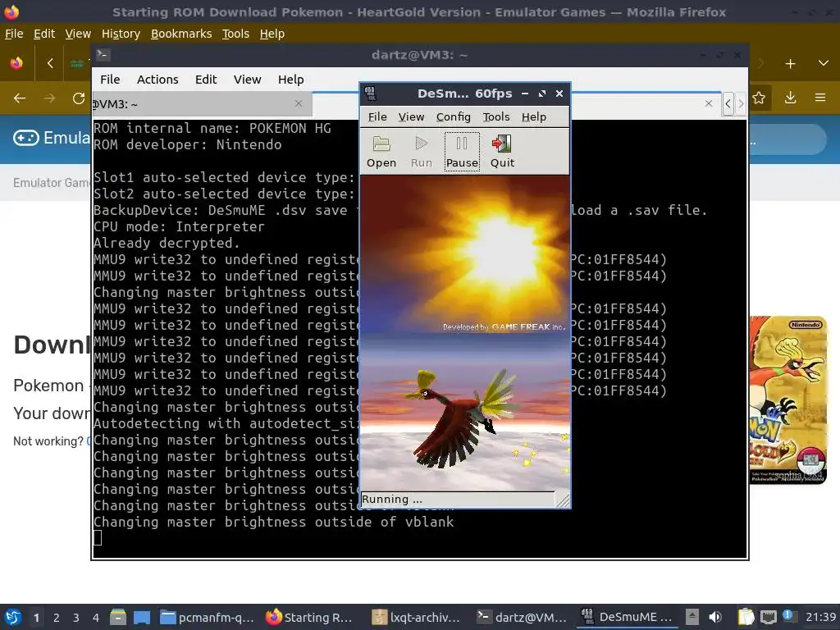
Task: Switch to workspace 2
Action: [x=57, y=618]
